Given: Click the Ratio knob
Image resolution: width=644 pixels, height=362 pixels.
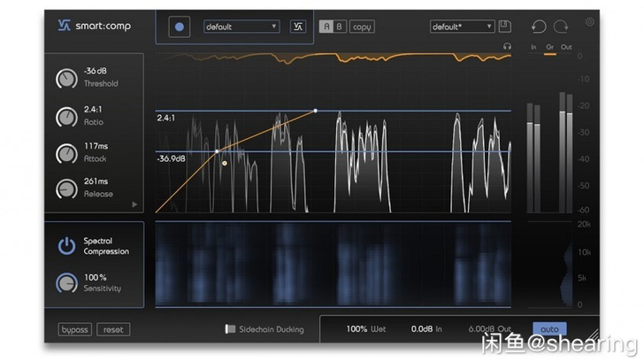Looking at the screenshot, I should point(66,117).
